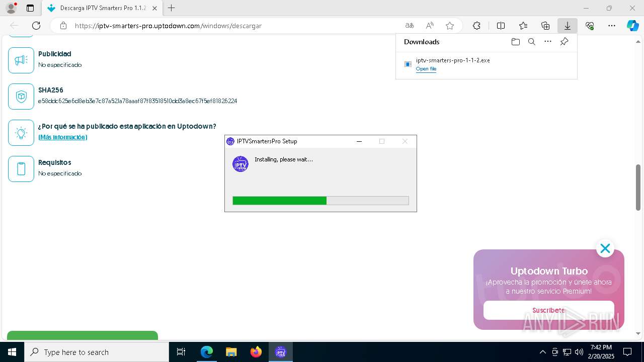This screenshot has height=362, width=644.
Task: Open the network tray icon
Action: pos(567,352)
